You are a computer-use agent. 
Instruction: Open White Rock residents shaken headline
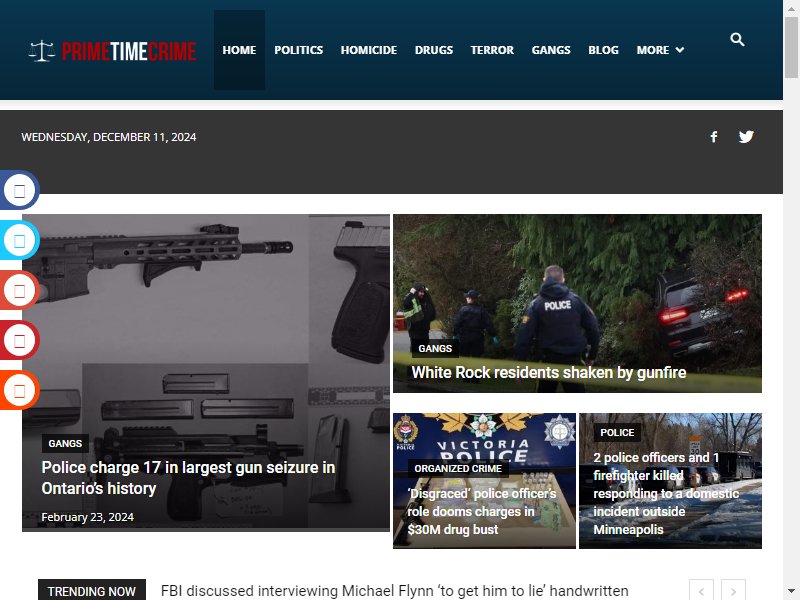548,372
